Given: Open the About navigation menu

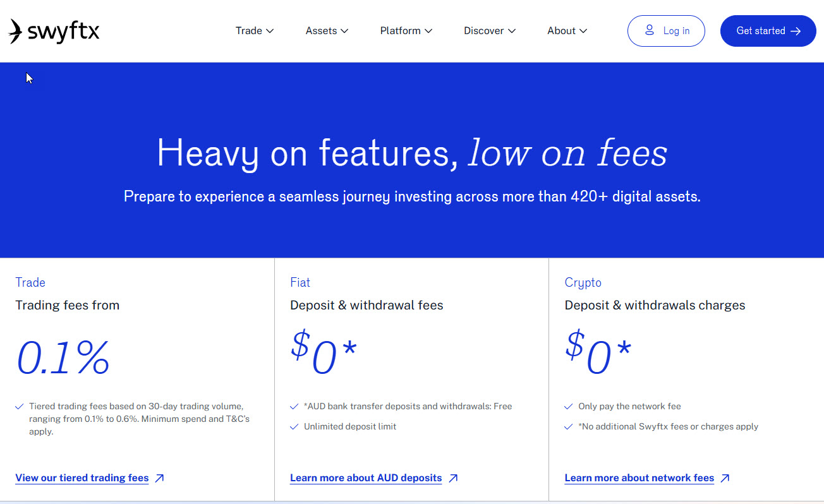Looking at the screenshot, I should pyautogui.click(x=567, y=31).
